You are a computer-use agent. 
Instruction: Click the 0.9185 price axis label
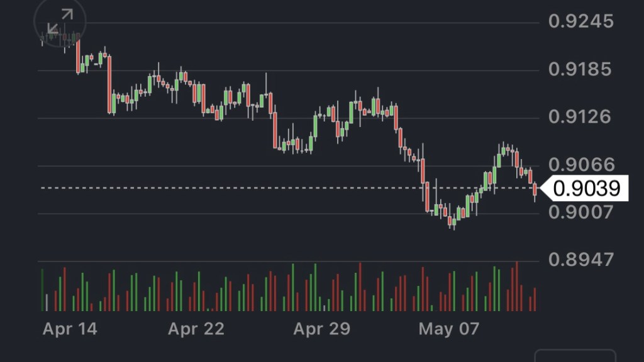coord(580,69)
